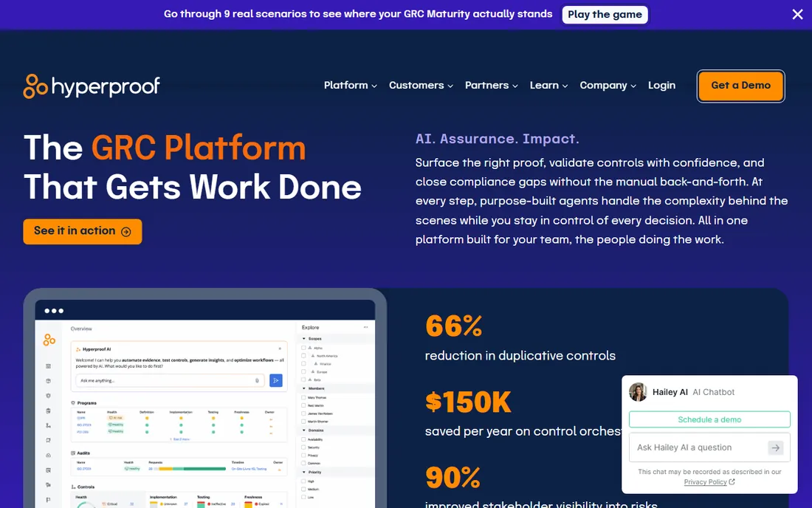The width and height of the screenshot is (812, 508).
Task: Close the top announcement banner
Action: click(797, 15)
